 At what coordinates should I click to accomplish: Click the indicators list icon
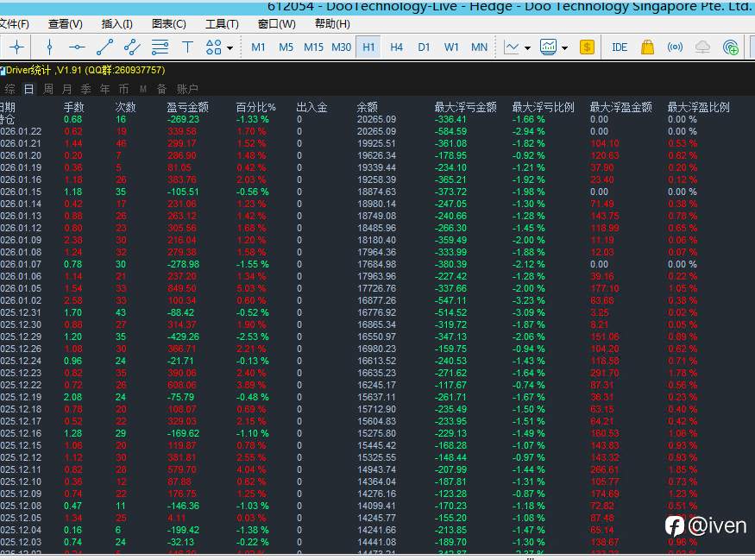pyautogui.click(x=549, y=47)
